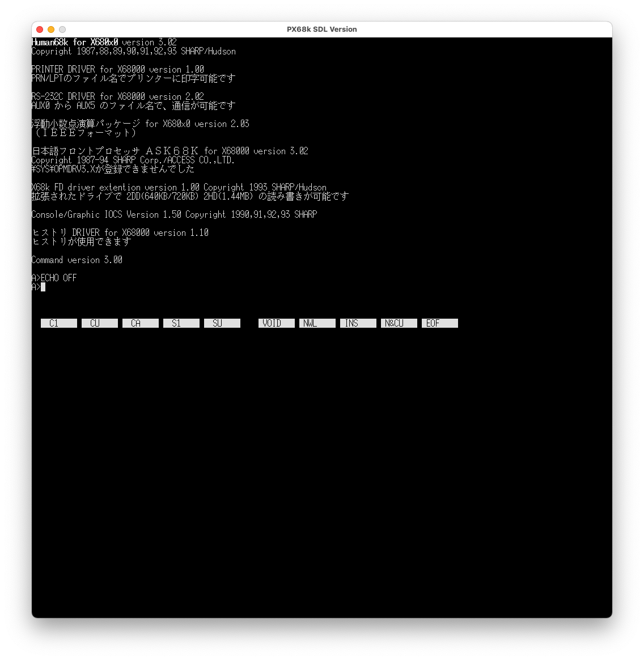The height and width of the screenshot is (660, 644).
Task: Click the 'Copyright 1987,88,89,90,91,92,93 SHARP/Hudson' line
Action: click(133, 51)
